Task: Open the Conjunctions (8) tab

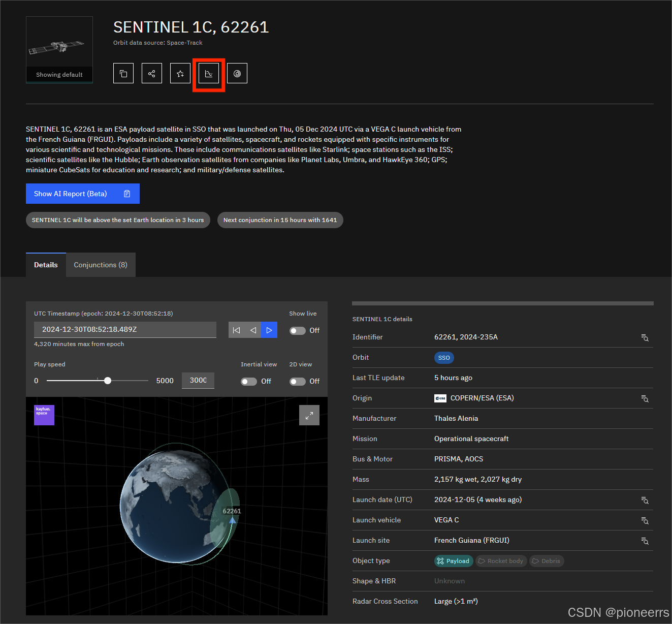Action: [101, 265]
